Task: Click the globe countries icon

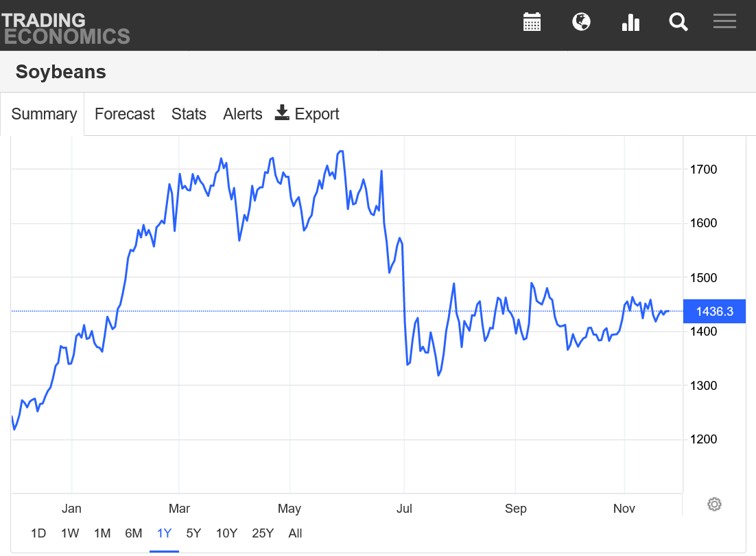Action: (581, 22)
